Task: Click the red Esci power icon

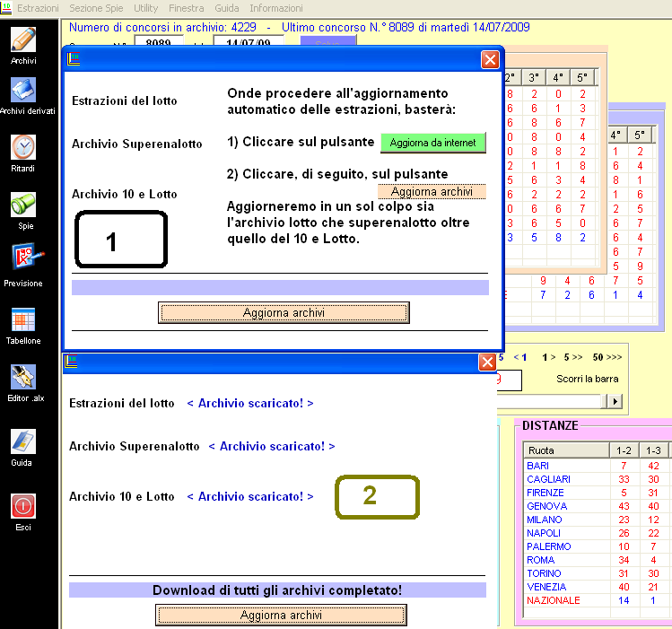Action: coord(23,506)
